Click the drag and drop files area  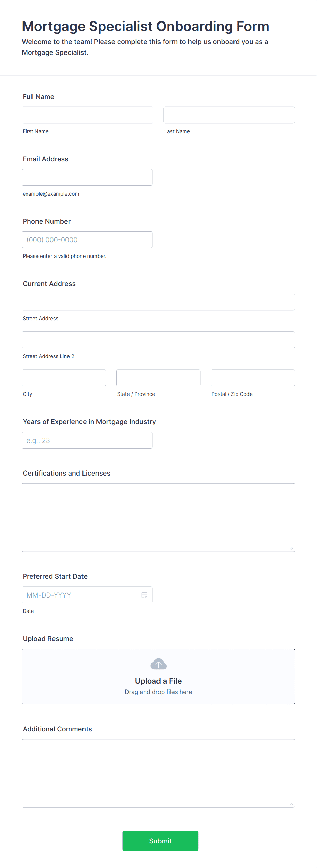pyautogui.click(x=158, y=677)
